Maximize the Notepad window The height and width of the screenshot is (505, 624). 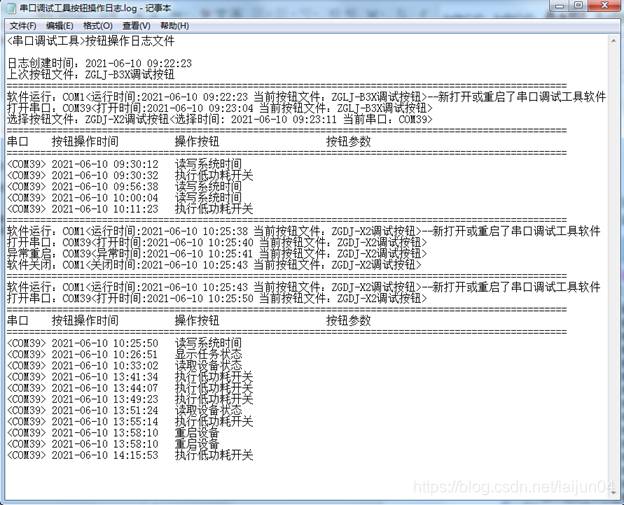tap(578, 6)
